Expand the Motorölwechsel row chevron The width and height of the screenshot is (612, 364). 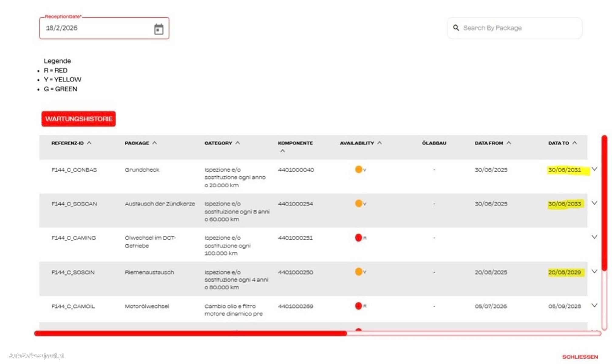coord(594,305)
